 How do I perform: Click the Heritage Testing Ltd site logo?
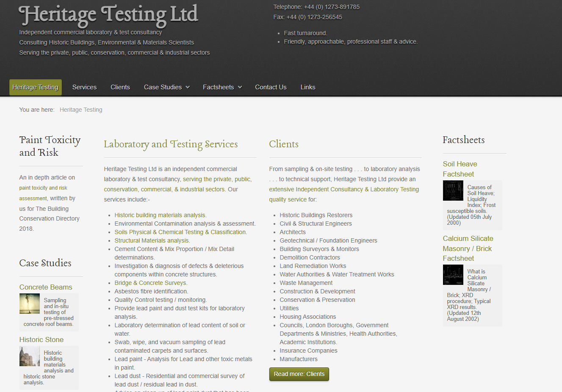point(108,15)
